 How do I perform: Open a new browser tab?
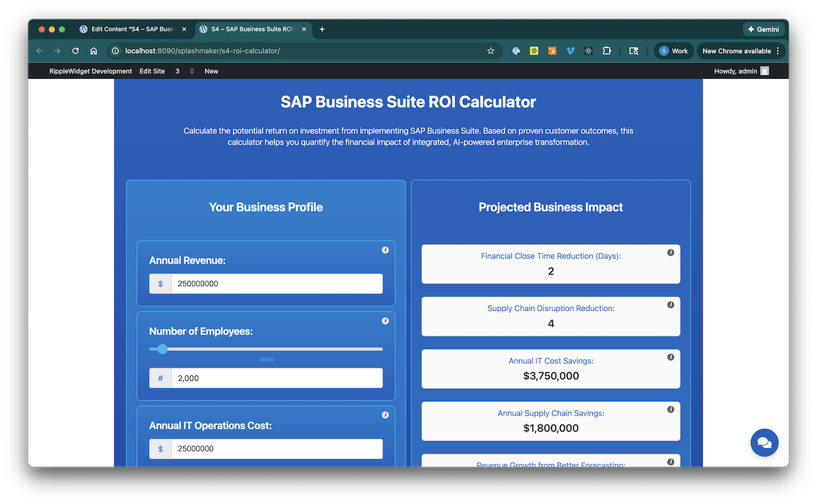322,29
